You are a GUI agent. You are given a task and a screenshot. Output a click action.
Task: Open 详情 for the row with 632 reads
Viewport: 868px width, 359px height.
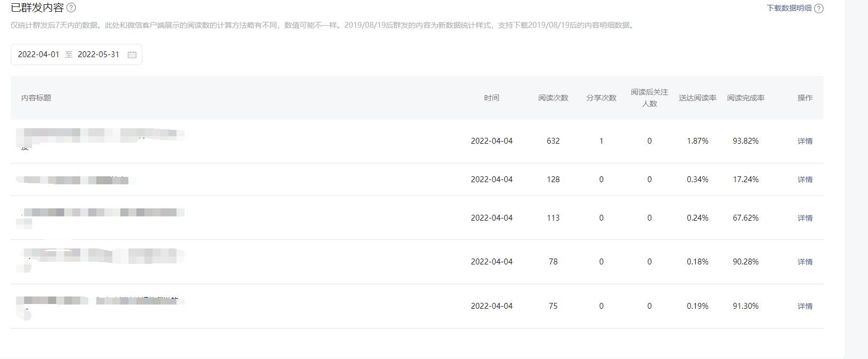click(x=805, y=141)
